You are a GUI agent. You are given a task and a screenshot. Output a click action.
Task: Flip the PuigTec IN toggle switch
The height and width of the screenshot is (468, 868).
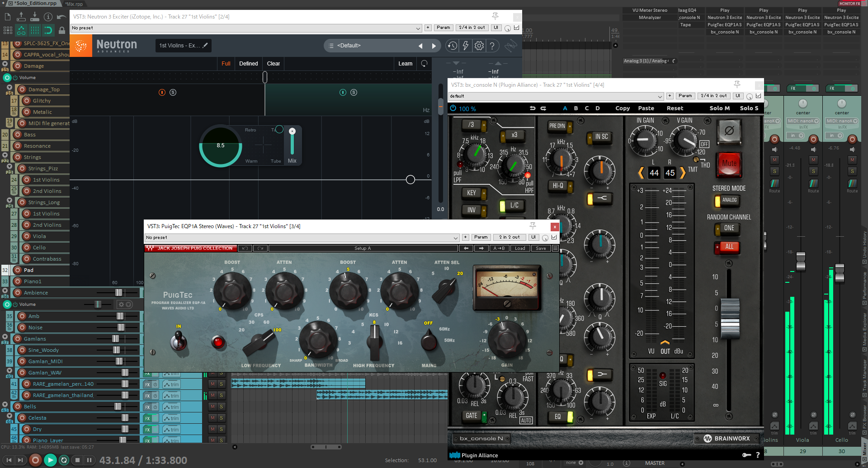coord(179,340)
